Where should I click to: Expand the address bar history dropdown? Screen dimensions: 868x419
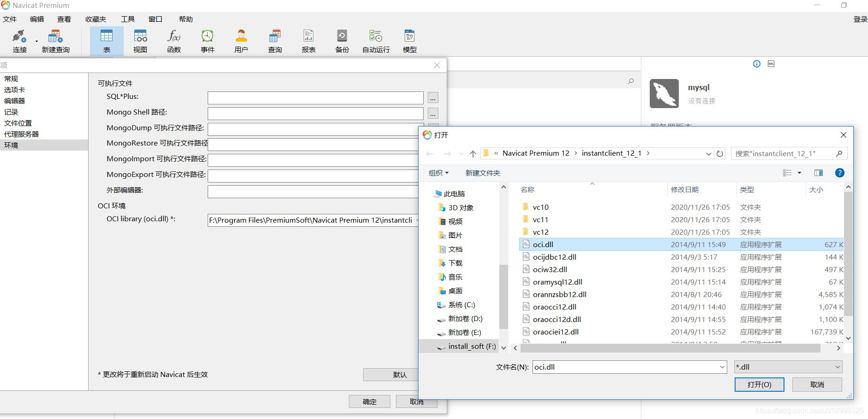coord(709,154)
